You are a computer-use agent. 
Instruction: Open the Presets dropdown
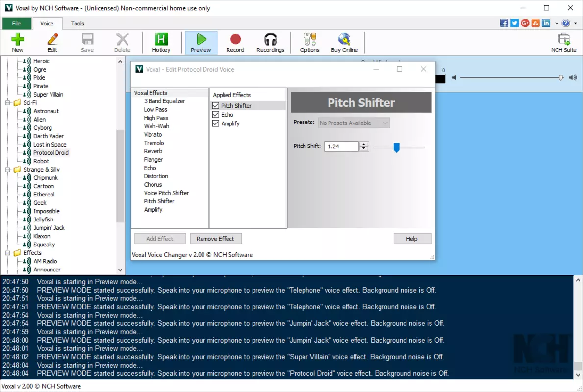click(354, 123)
